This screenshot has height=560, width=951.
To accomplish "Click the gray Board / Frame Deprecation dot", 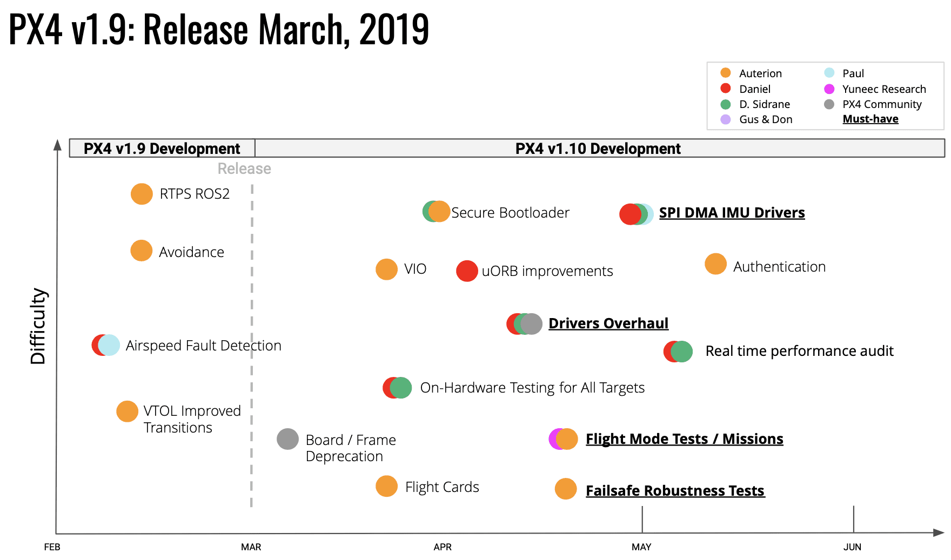I will 287,439.
